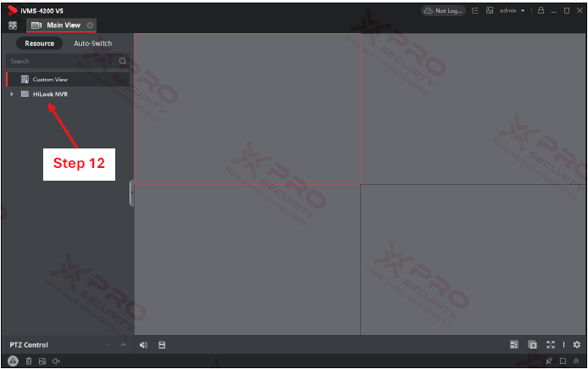
Task: Expand alarm panel with double chevron
Action: 576,361
